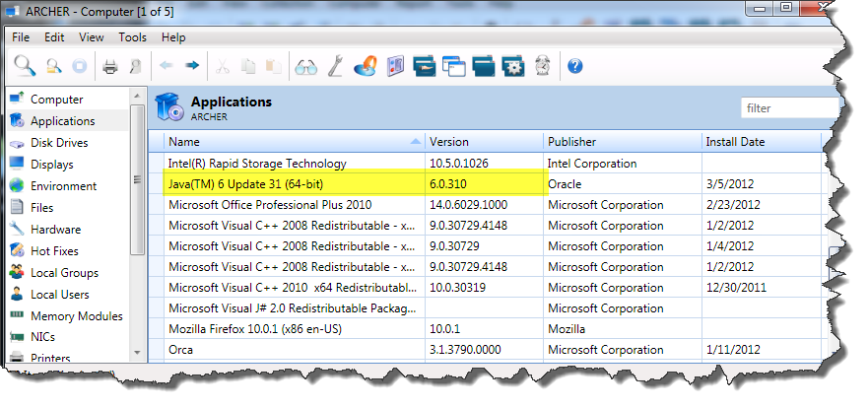Click the forward arrow in the toolbar
The image size is (868, 408).
pos(192,66)
